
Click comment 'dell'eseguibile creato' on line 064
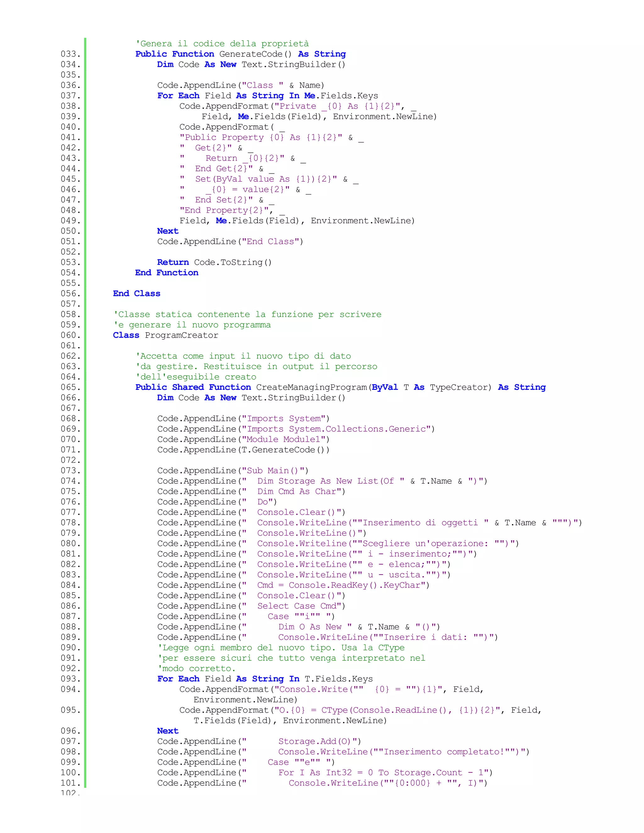point(196,377)
